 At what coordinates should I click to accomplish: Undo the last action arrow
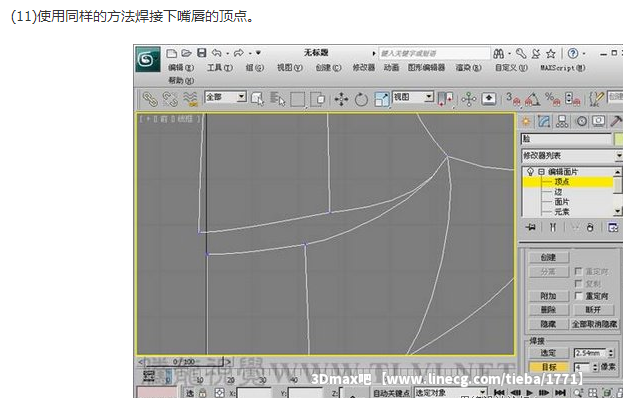[217, 53]
